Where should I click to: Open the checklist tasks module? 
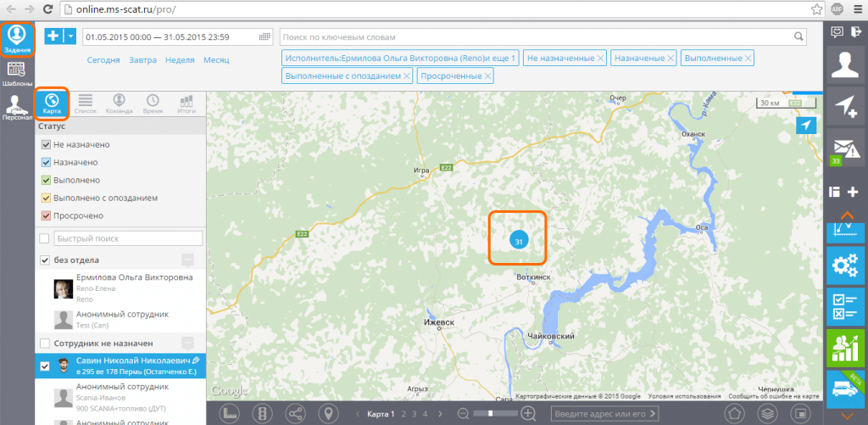[x=845, y=306]
